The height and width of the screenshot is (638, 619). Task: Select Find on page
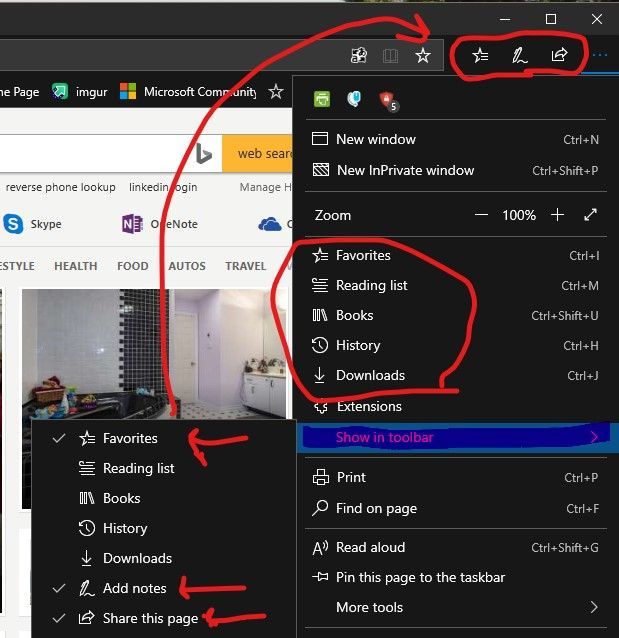click(456, 509)
